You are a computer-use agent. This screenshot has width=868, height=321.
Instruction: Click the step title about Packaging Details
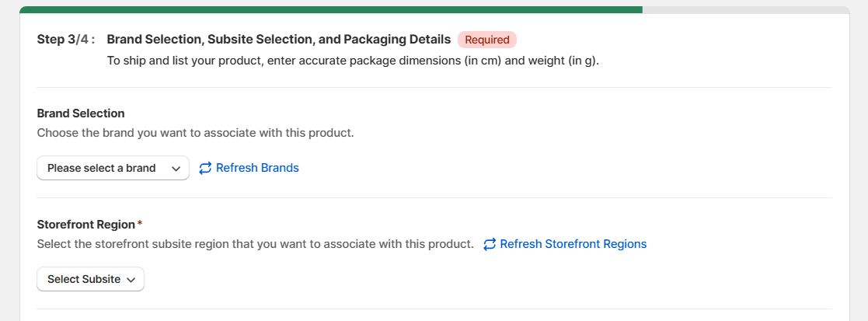(x=278, y=40)
